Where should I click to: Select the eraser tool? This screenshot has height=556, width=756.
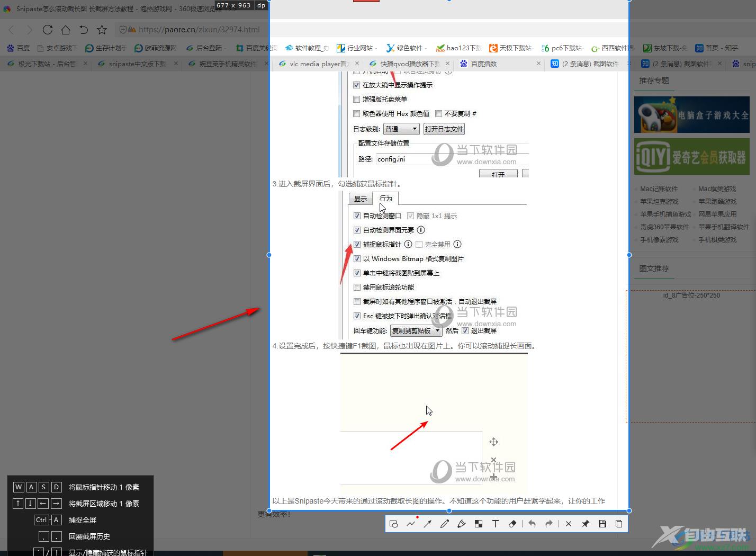tap(512, 524)
